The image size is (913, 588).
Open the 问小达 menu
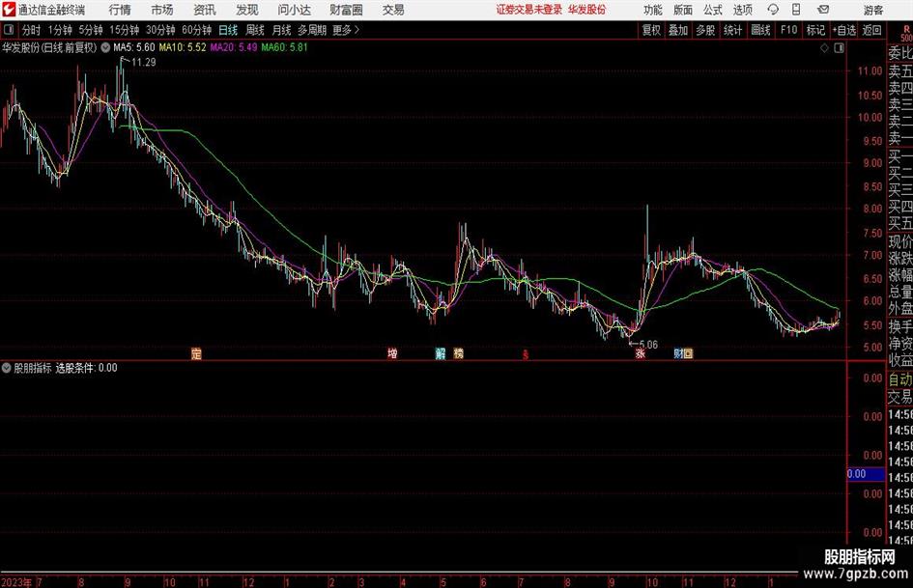[x=294, y=10]
